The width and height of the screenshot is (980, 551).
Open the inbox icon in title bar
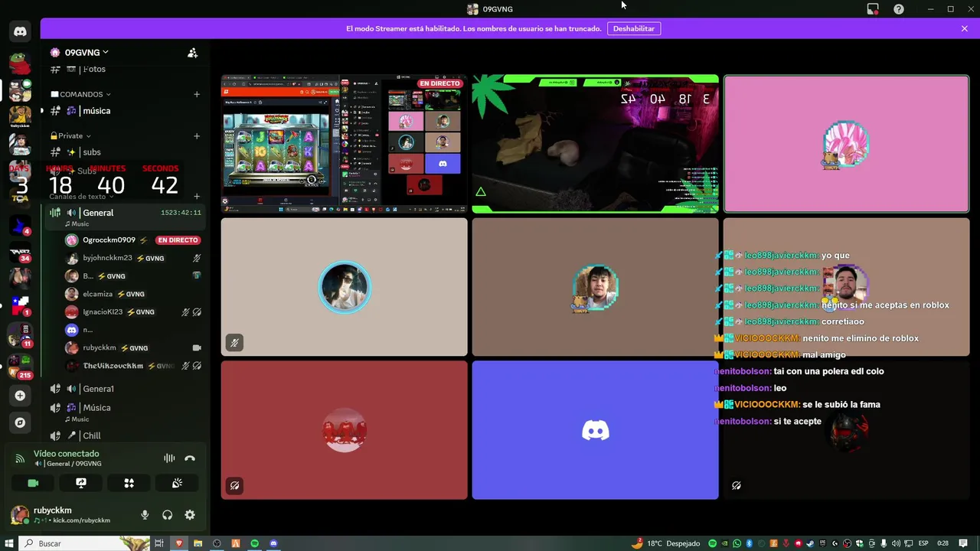point(873,9)
